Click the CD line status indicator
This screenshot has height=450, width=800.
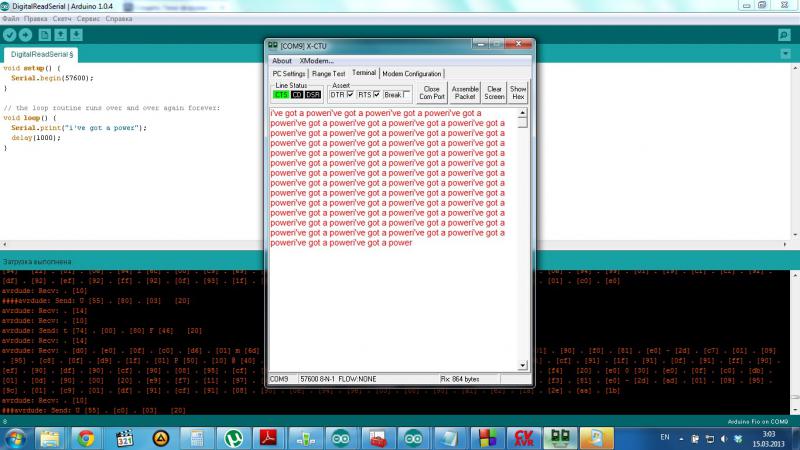(x=297, y=95)
